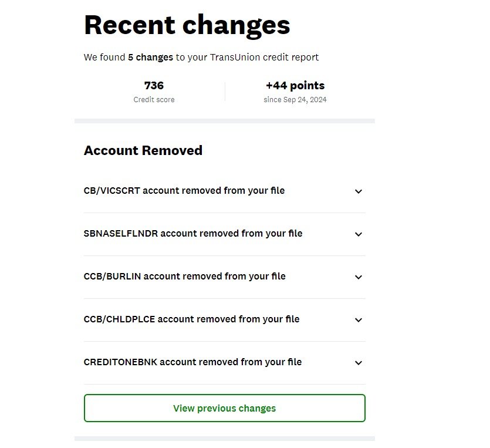Click the Credit score label

[154, 100]
